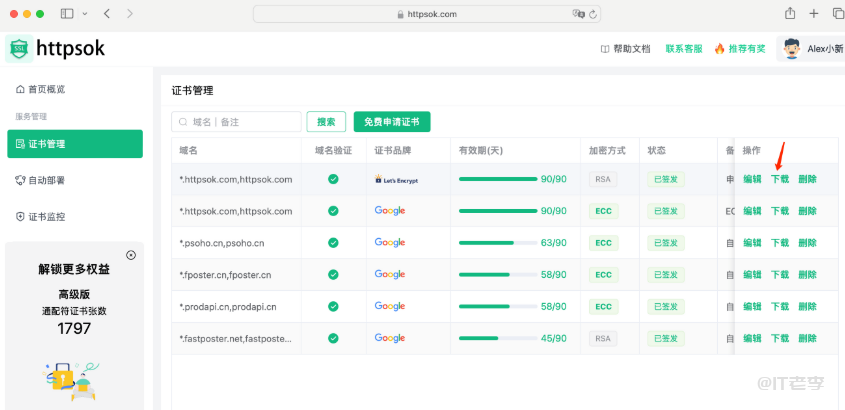Image resolution: width=845 pixels, height=410 pixels.
Task: Open the sidebar dropdown chevron in Safari toolbar
Action: (84, 14)
